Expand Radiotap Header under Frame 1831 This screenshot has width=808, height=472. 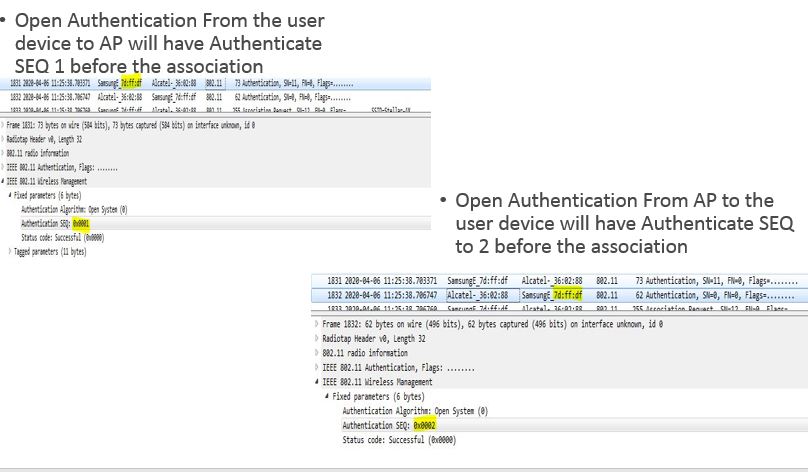pyautogui.click(x=3, y=139)
